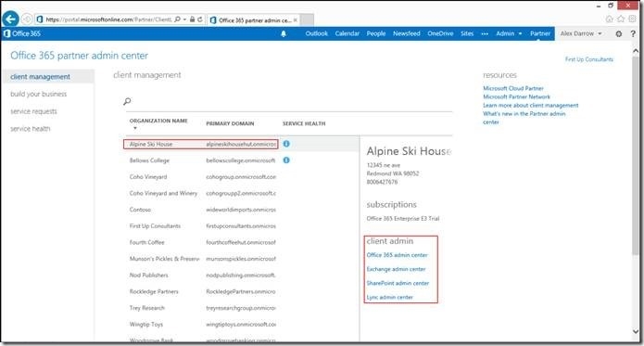Open browser home icon
Viewport: 644px width, 346px height.
[610, 19]
